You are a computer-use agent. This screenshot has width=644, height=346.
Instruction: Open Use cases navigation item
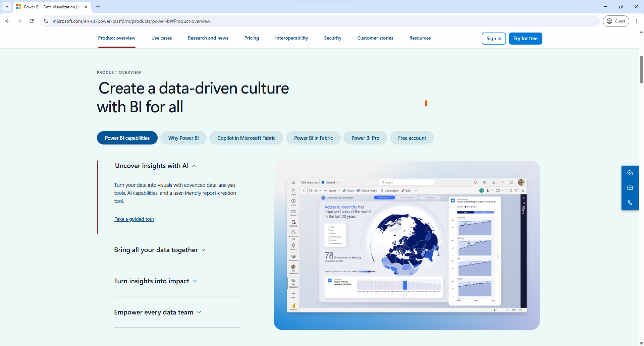click(162, 38)
